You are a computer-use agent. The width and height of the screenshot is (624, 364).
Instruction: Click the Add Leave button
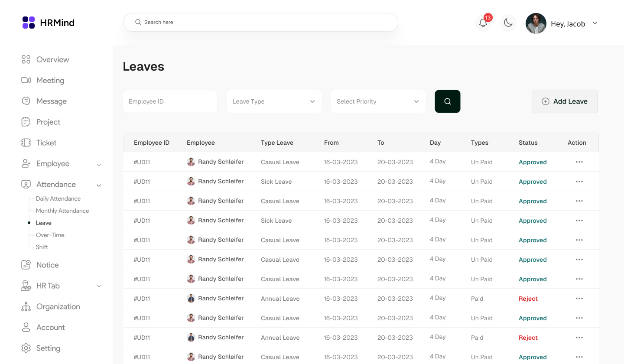(565, 101)
